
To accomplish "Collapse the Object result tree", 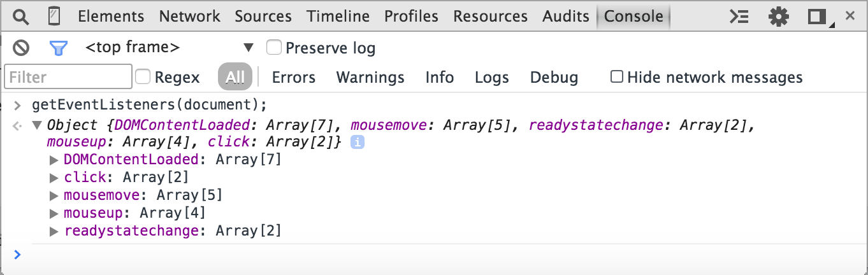I will coord(37,125).
